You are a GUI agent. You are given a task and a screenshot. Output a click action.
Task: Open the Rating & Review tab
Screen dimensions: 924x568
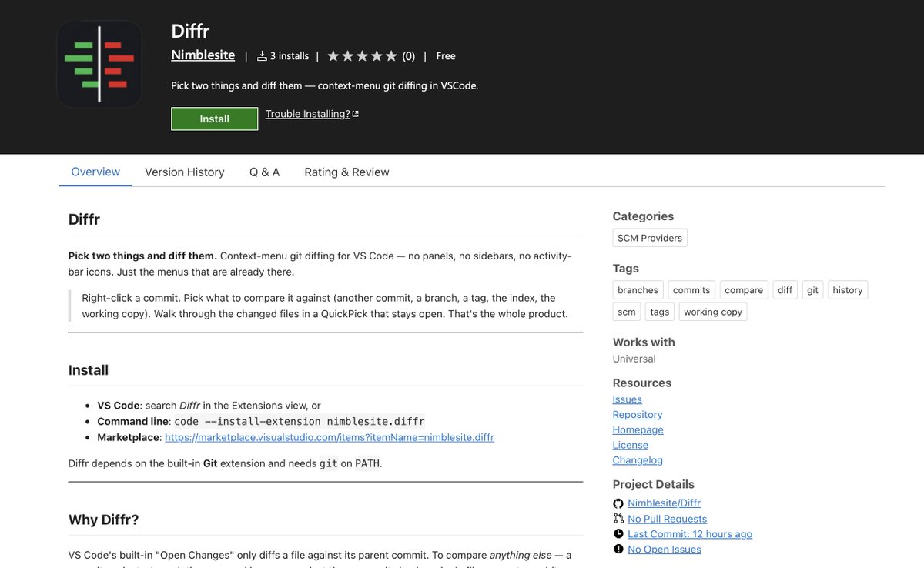pyautogui.click(x=346, y=172)
